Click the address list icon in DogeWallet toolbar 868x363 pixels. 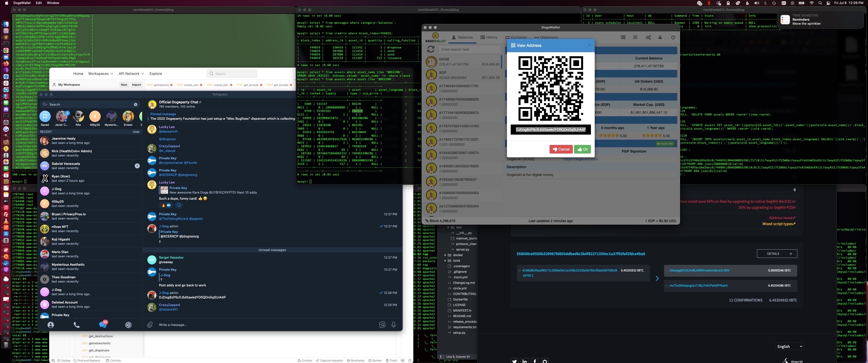pyautogui.click(x=623, y=37)
